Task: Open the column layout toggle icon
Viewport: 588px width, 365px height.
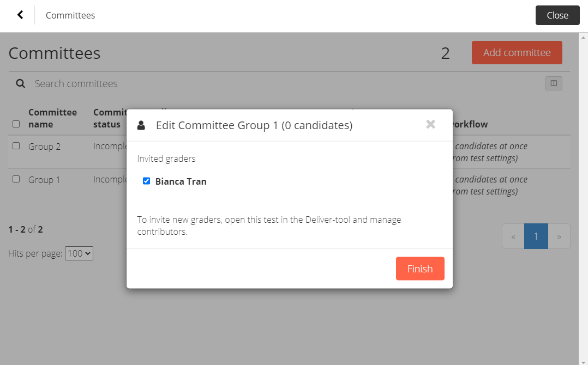Action: (554, 83)
